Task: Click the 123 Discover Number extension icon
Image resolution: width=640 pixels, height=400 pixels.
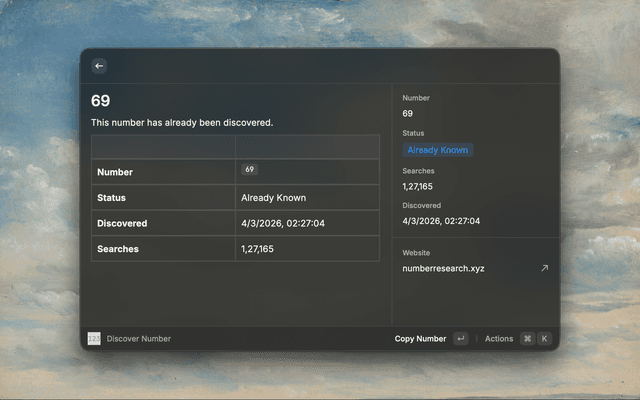Action: (94, 339)
